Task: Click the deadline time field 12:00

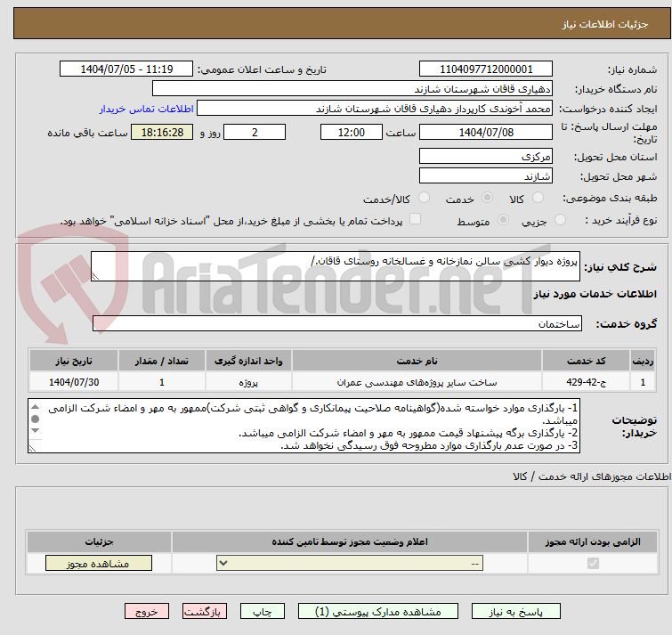Action: (x=352, y=132)
